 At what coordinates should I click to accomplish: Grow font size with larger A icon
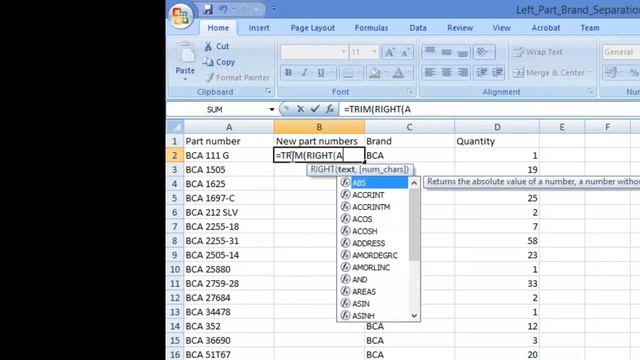(389, 52)
